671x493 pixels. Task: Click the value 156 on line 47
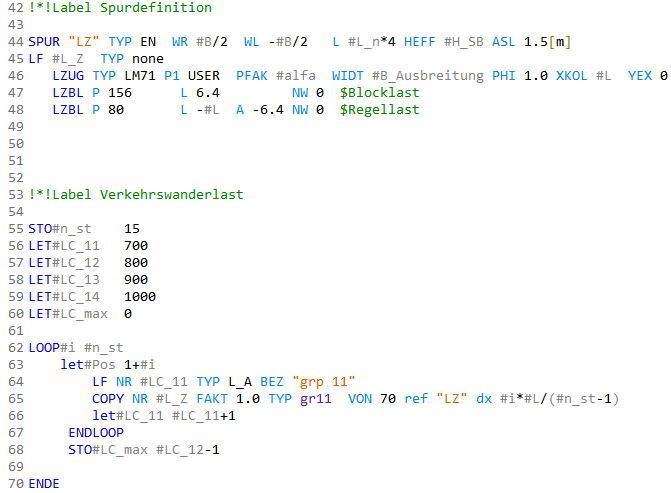(120, 93)
